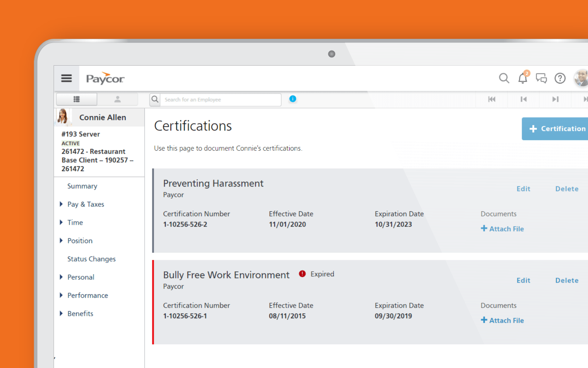Open the chat messages icon
Viewport: 588px width, 368px height.
coord(541,78)
